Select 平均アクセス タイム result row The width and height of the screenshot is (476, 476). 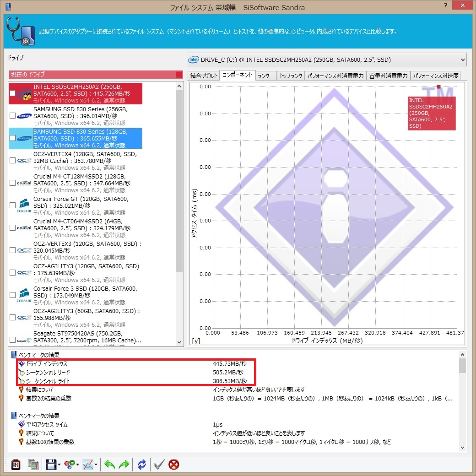(121, 424)
